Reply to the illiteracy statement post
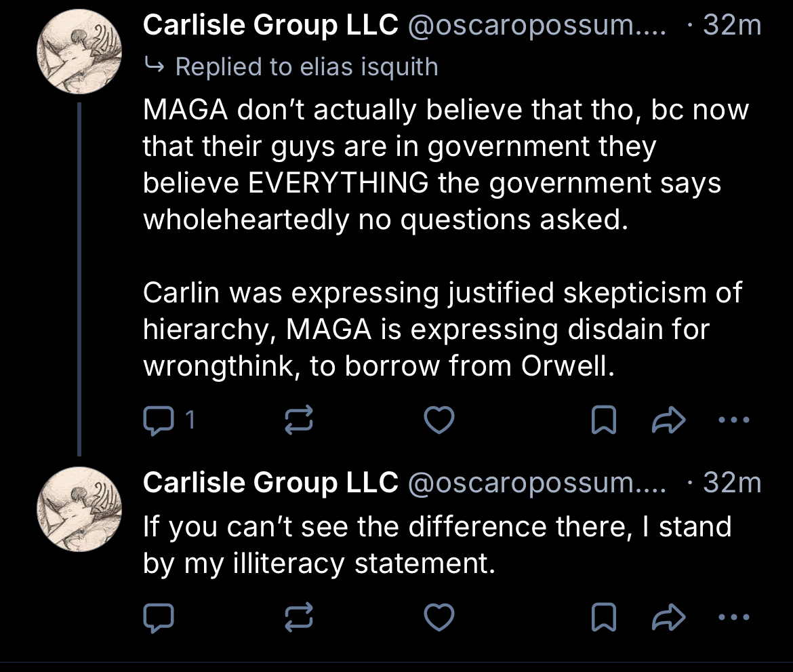This screenshot has height=672, width=793. [160, 617]
